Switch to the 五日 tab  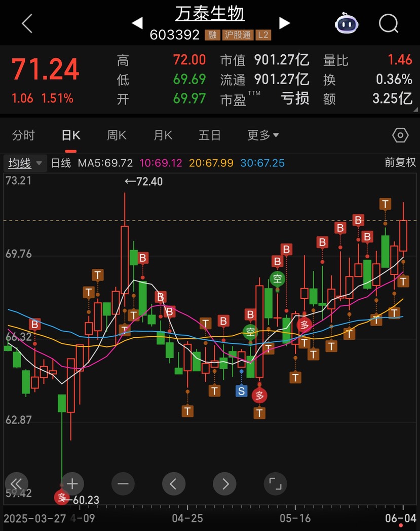(x=210, y=135)
